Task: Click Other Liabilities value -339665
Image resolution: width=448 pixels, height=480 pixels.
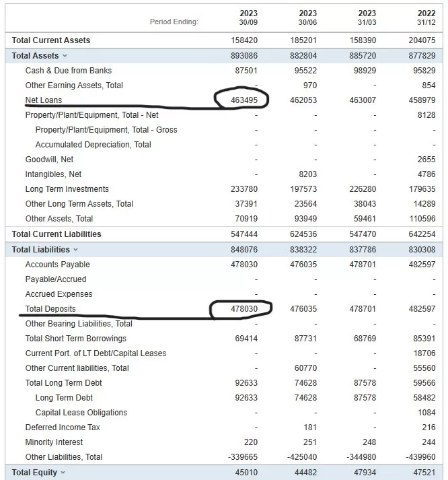Action: [x=243, y=456]
